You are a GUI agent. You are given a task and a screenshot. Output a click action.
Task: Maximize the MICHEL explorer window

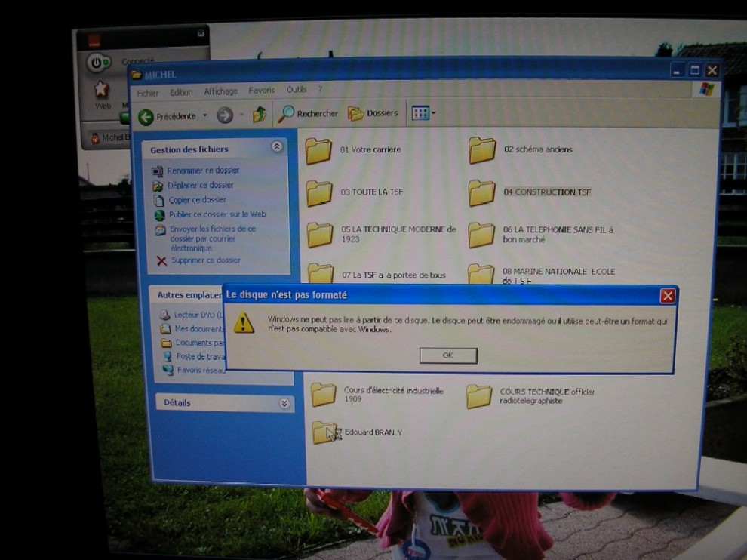(695, 71)
